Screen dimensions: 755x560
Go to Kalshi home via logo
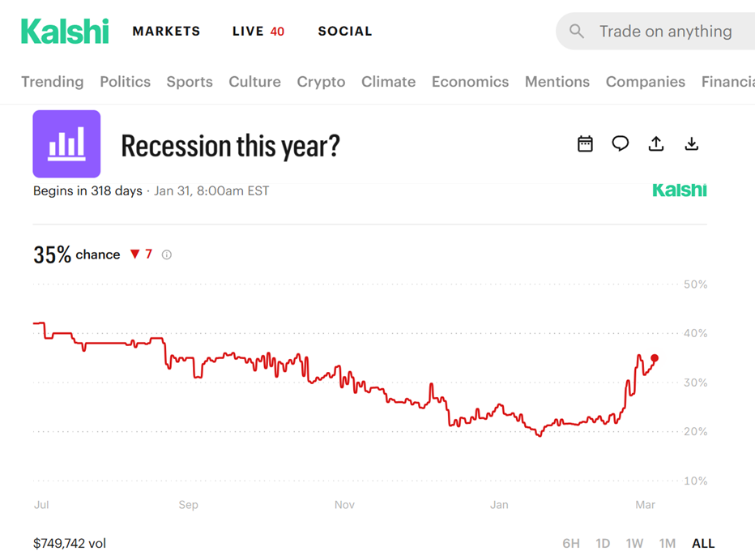click(65, 32)
